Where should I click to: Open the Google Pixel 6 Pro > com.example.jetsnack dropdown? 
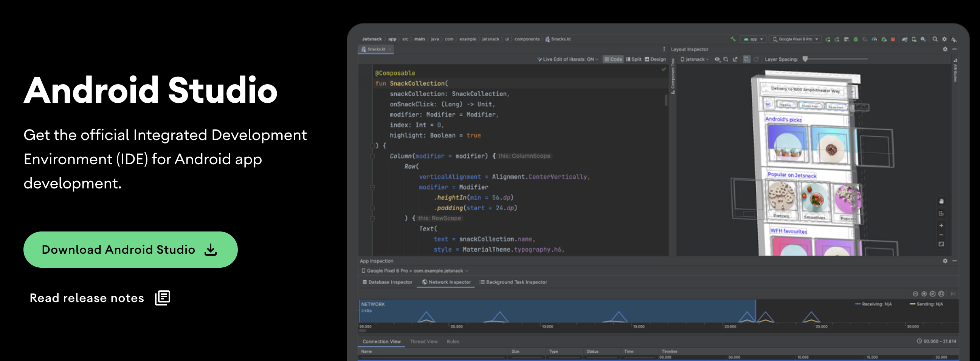click(415, 270)
